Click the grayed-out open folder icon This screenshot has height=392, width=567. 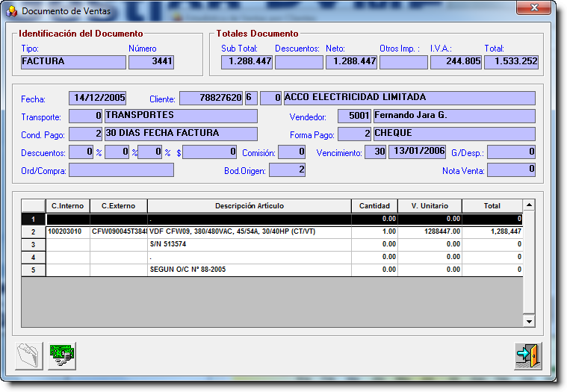click(29, 356)
